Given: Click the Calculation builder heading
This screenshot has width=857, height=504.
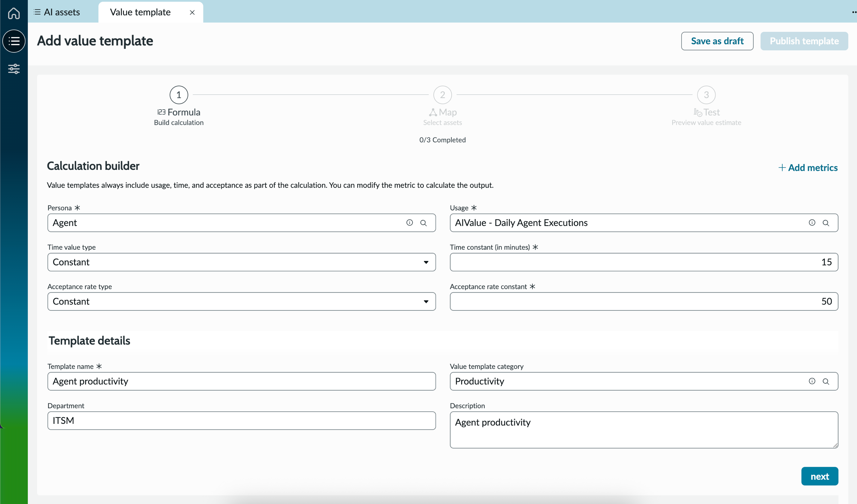Looking at the screenshot, I should point(93,166).
